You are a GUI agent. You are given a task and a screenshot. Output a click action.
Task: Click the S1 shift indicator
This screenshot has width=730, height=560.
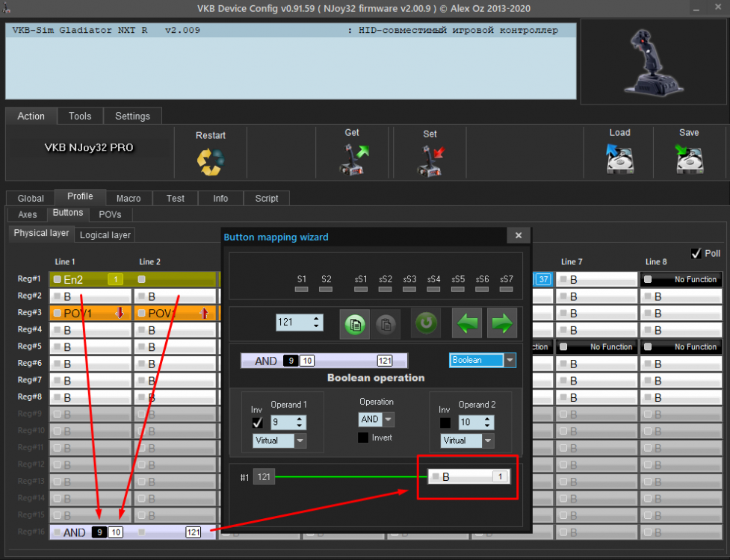302,289
